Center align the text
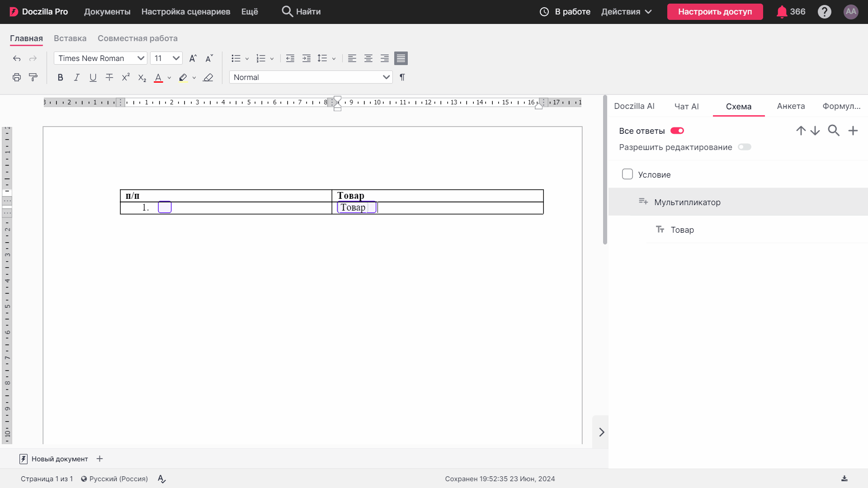Viewport: 868px width, 488px height. click(368, 58)
